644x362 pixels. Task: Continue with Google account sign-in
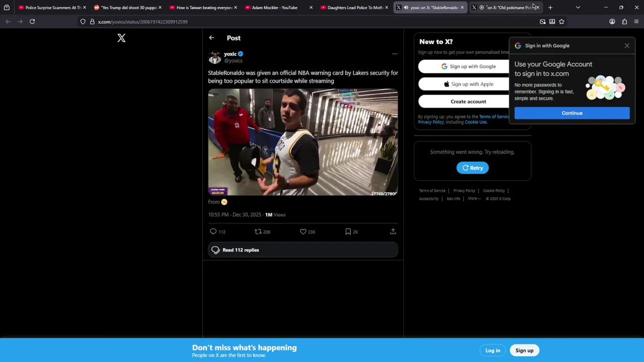(x=572, y=113)
